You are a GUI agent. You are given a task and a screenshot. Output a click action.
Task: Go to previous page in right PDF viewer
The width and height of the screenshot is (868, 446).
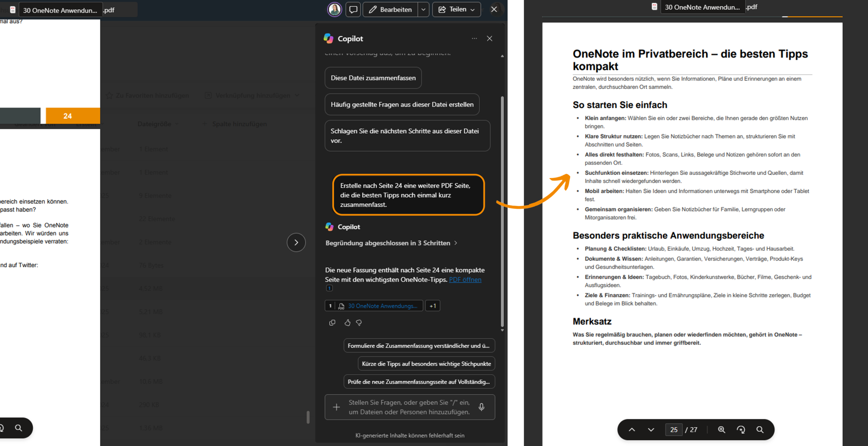coord(632,430)
